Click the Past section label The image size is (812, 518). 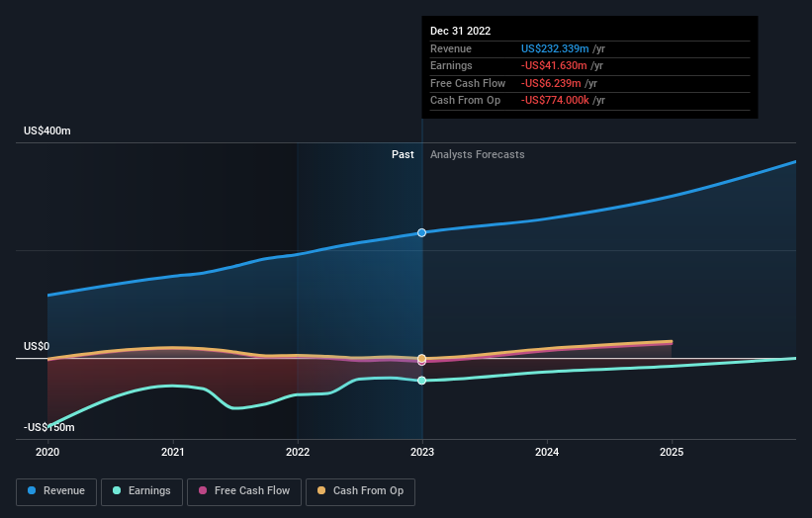coord(403,155)
